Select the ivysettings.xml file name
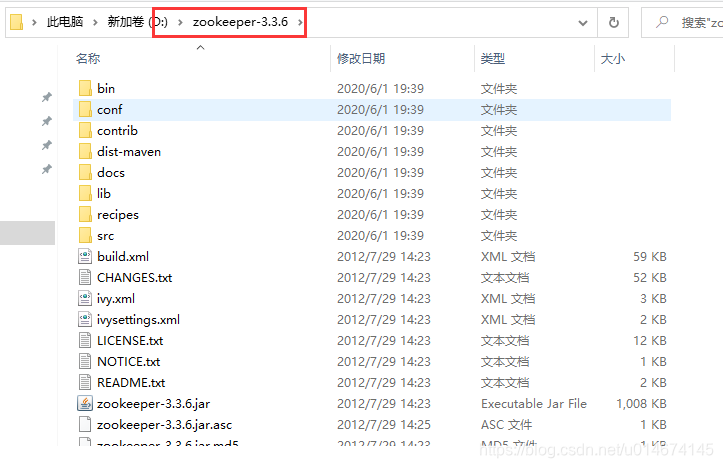Image resolution: width=723 pixels, height=468 pixels. coord(138,320)
